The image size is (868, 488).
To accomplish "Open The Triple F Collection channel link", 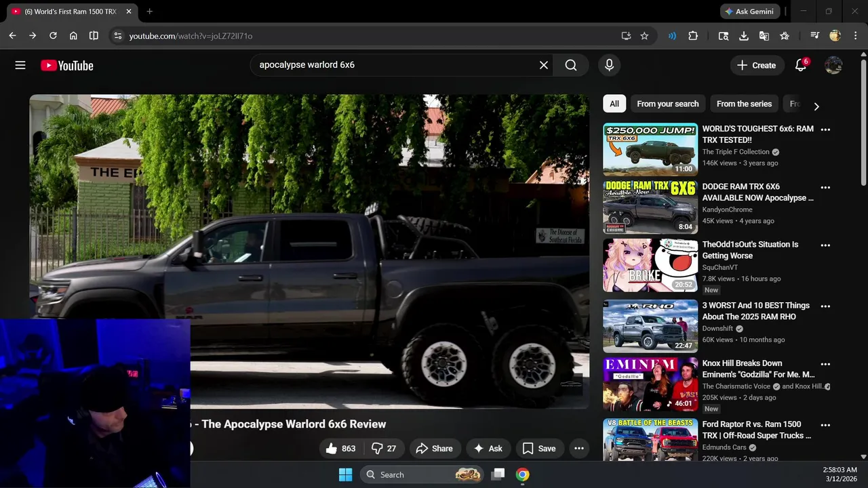I will click(x=736, y=152).
